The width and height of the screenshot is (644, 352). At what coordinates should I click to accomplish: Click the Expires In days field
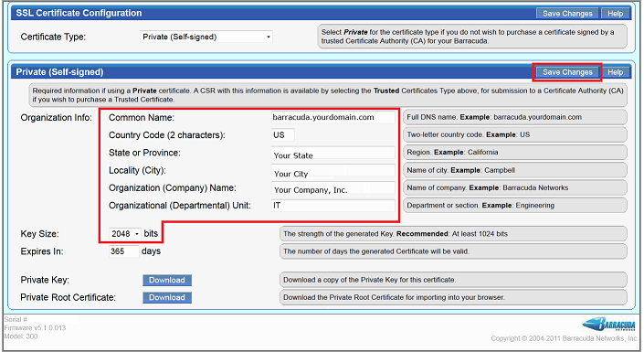(x=124, y=251)
